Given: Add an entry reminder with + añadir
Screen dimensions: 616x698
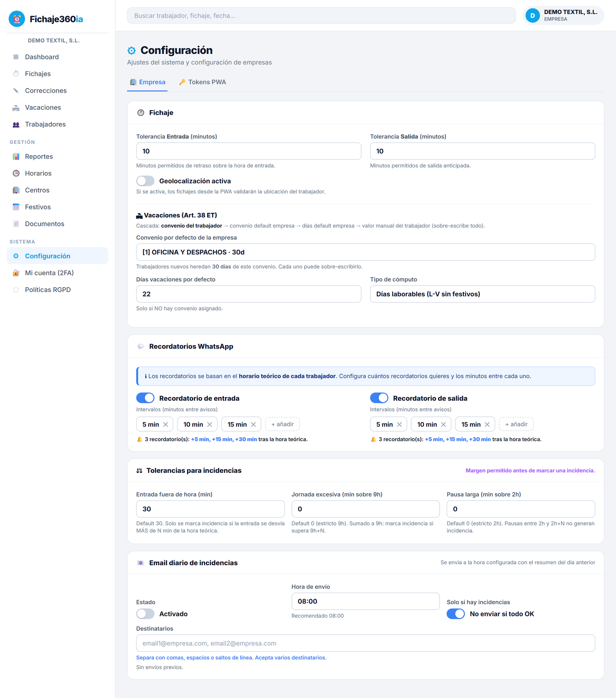Looking at the screenshot, I should coord(283,424).
